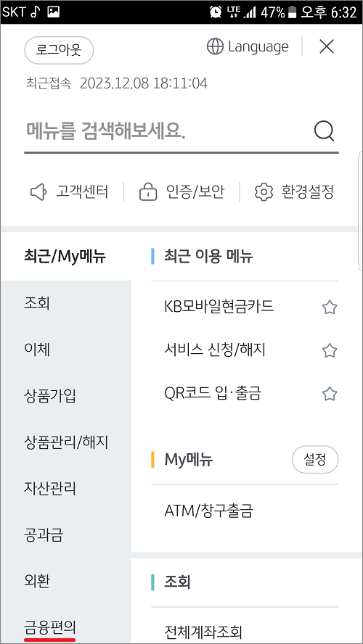363x644 pixels.
Task: Open 서비스 신청/해지 menu item
Action: (215, 350)
